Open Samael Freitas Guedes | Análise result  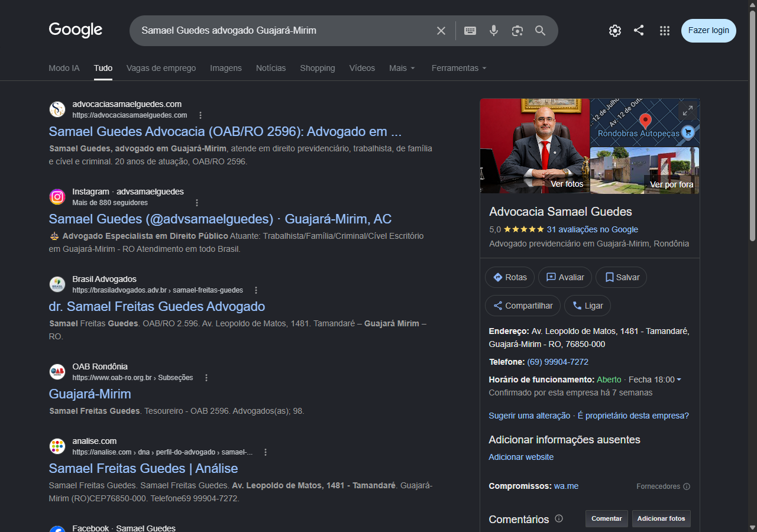point(143,468)
